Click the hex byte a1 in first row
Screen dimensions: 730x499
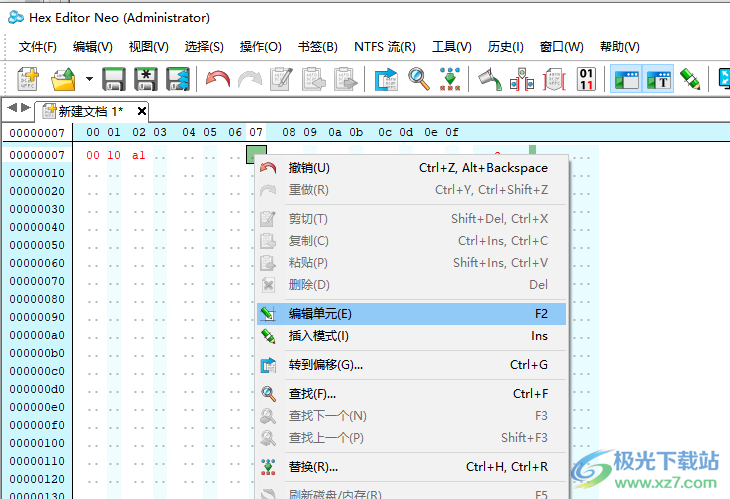tap(139, 155)
